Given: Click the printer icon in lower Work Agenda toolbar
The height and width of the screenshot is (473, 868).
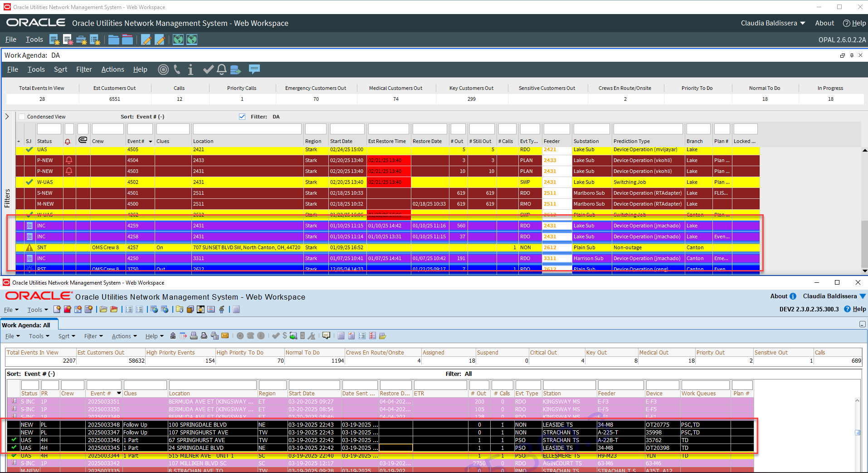Looking at the screenshot, I should (x=194, y=336).
